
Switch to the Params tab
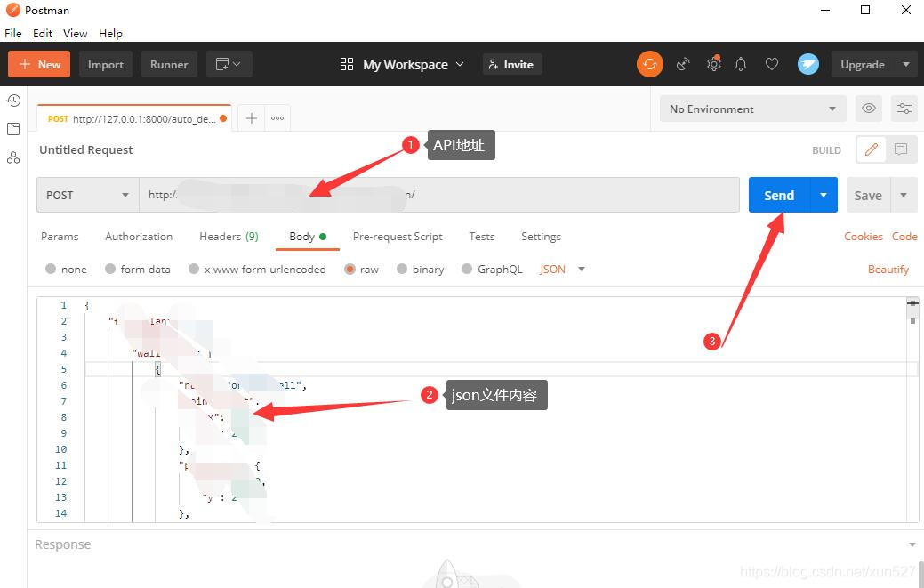pyautogui.click(x=60, y=237)
